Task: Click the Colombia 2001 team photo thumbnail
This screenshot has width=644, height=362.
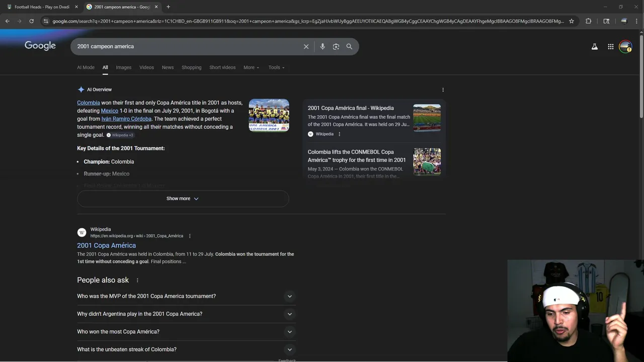Action: coord(269,115)
